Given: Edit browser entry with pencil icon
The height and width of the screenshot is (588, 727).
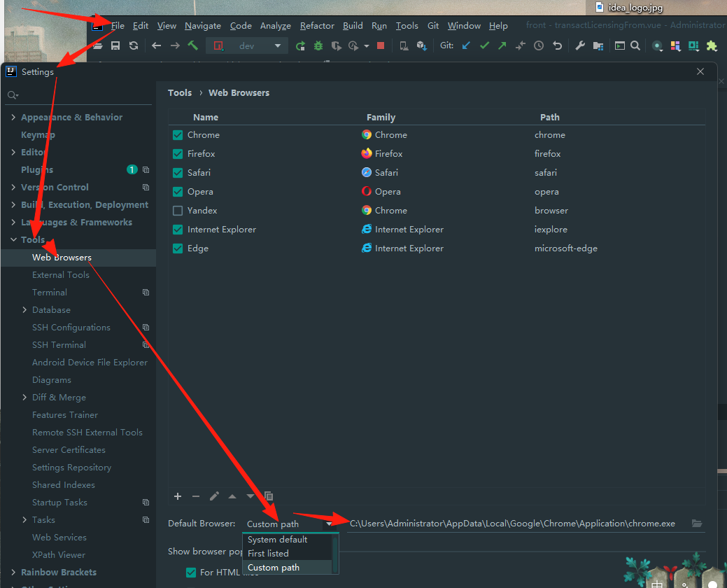Looking at the screenshot, I should coord(214,496).
